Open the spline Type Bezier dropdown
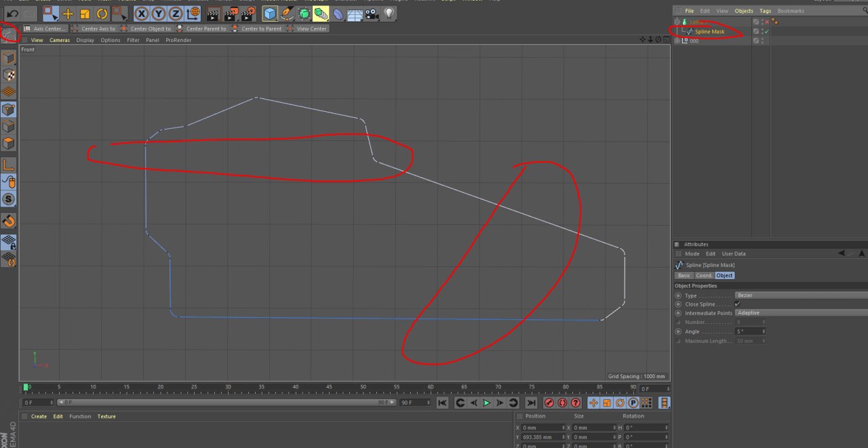 click(x=801, y=295)
